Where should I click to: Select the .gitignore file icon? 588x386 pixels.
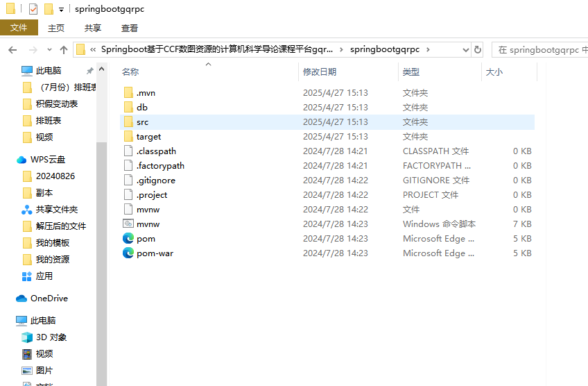click(x=128, y=180)
